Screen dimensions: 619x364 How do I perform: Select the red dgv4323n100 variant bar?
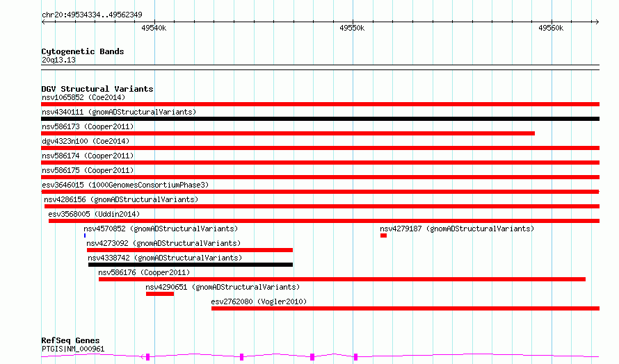point(320,148)
